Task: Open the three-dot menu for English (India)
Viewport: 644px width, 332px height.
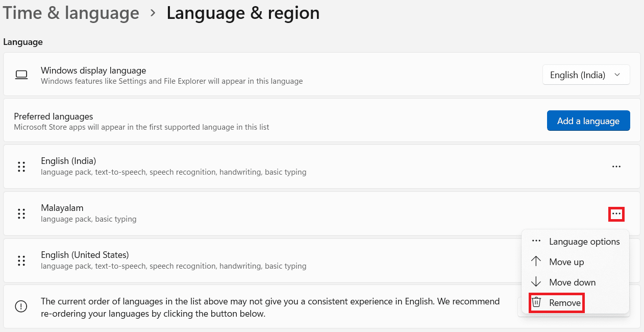Action: tap(616, 167)
